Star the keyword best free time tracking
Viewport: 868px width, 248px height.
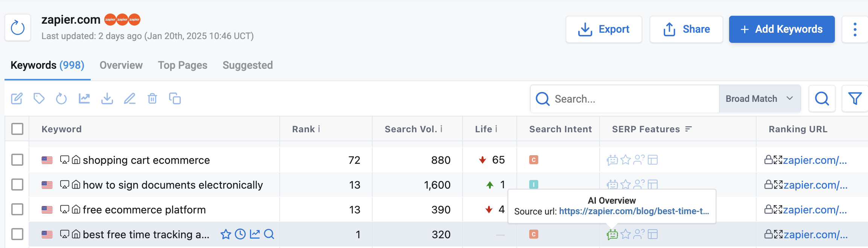[x=225, y=234]
